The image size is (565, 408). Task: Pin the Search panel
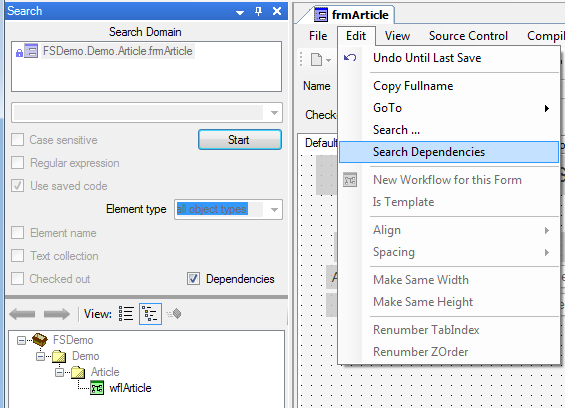258,11
